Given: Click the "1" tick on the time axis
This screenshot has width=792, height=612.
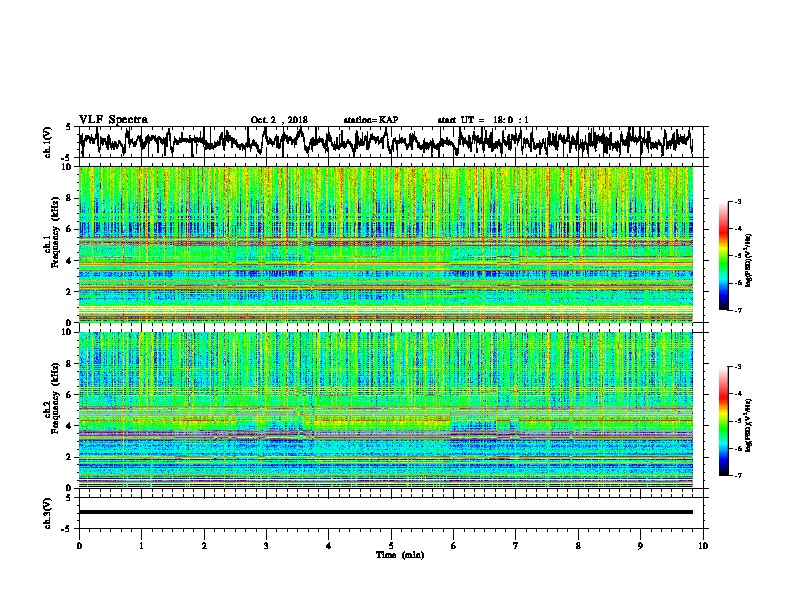Looking at the screenshot, I should click(x=141, y=546).
